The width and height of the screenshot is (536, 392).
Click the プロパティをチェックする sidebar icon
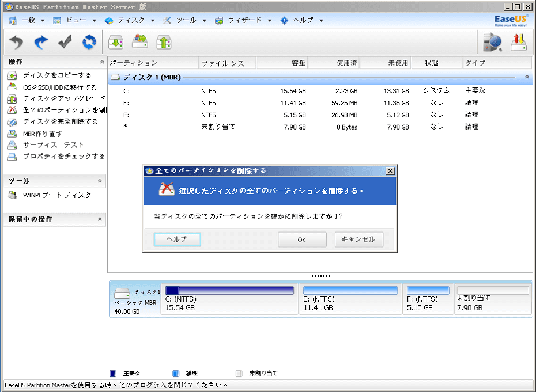click(x=12, y=157)
